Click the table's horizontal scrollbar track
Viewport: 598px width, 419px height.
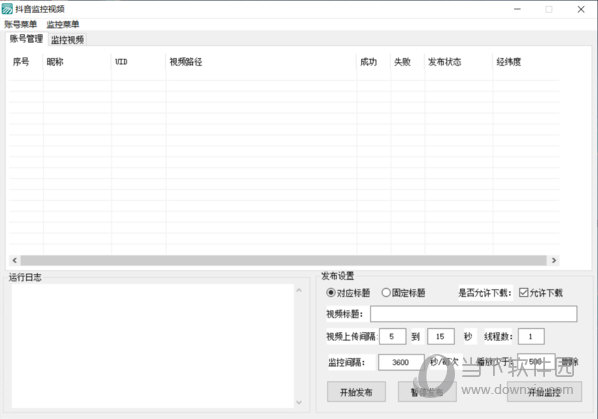click(x=283, y=260)
